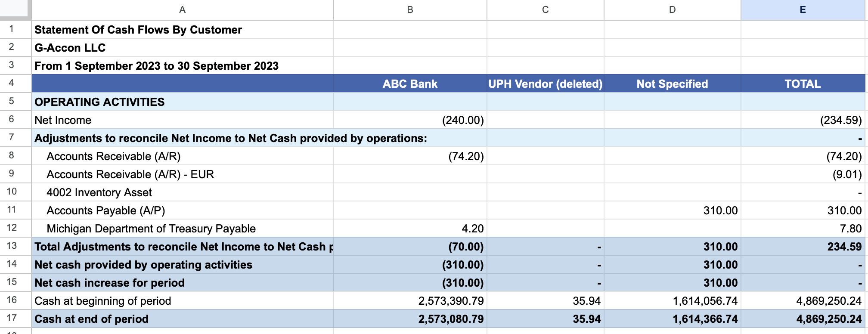Viewport: 868px width, 334px height.
Task: Select column C header
Action: pyautogui.click(x=545, y=9)
